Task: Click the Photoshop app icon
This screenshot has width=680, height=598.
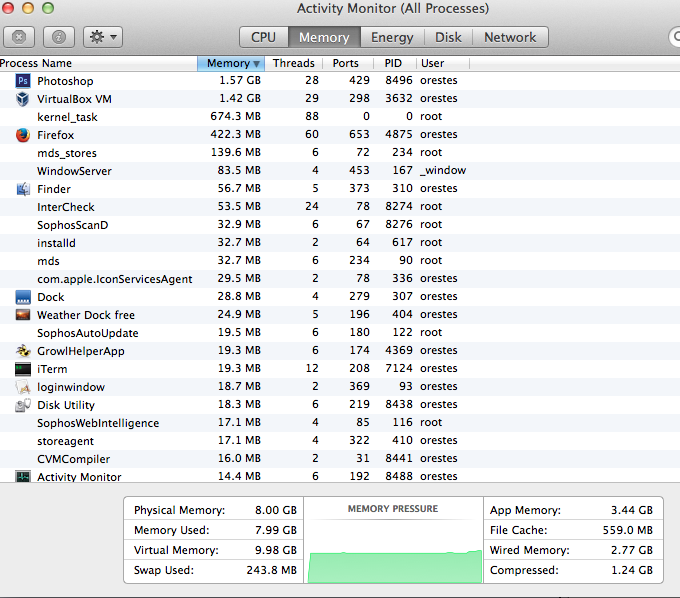Action: click(23, 81)
